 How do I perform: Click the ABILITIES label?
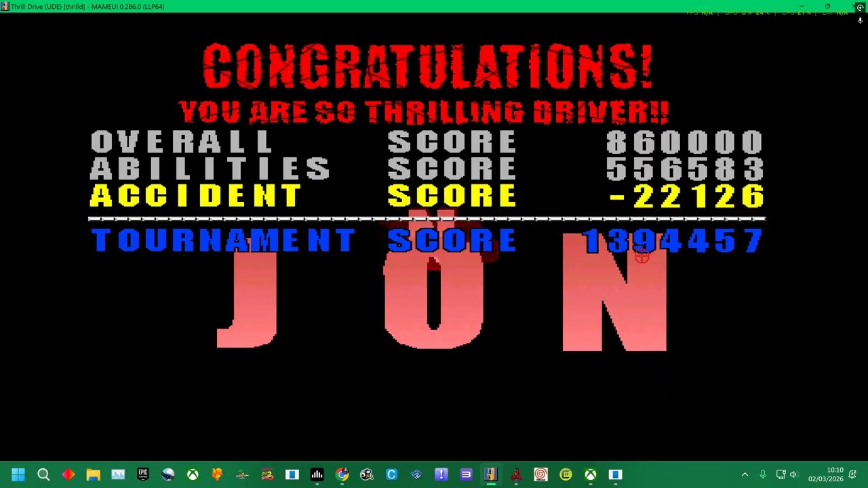pyautogui.click(x=210, y=169)
